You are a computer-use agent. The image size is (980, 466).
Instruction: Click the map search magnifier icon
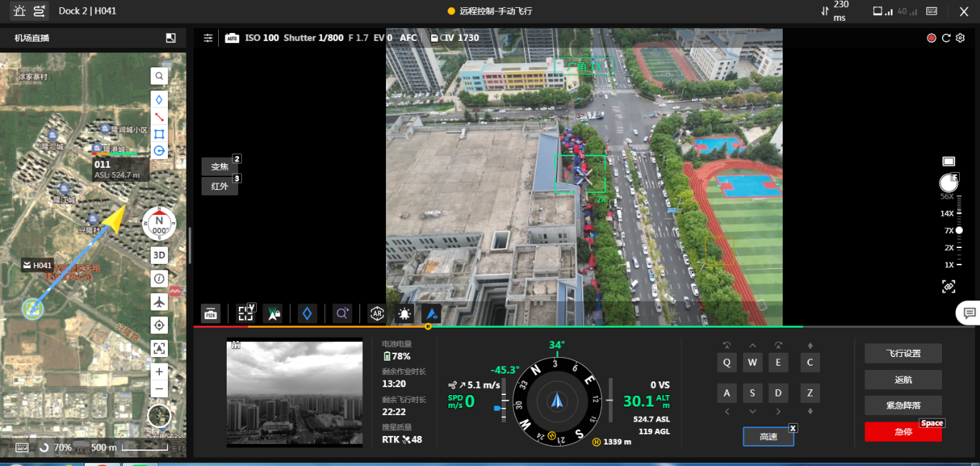click(159, 76)
